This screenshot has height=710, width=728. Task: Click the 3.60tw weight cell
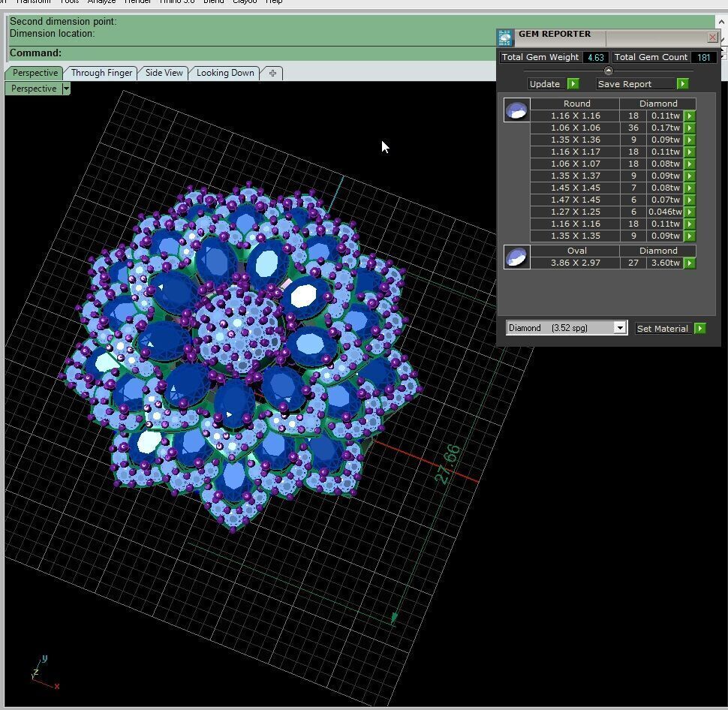point(665,263)
